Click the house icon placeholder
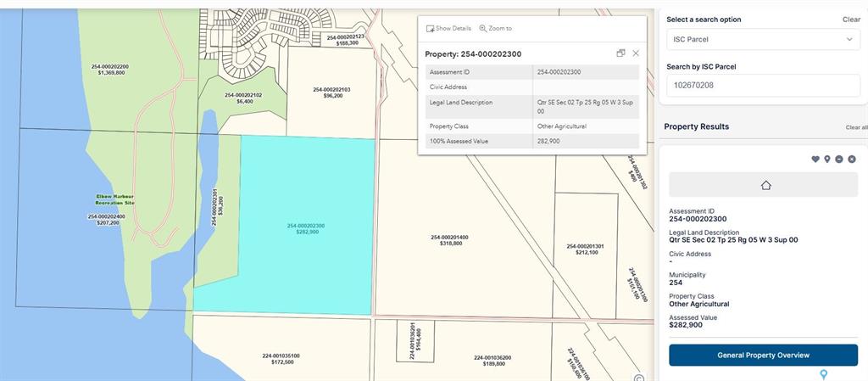 tap(764, 185)
